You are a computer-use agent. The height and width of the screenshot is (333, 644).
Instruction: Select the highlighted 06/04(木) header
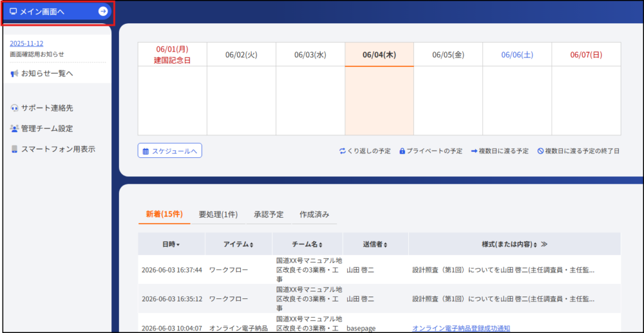coord(379,54)
